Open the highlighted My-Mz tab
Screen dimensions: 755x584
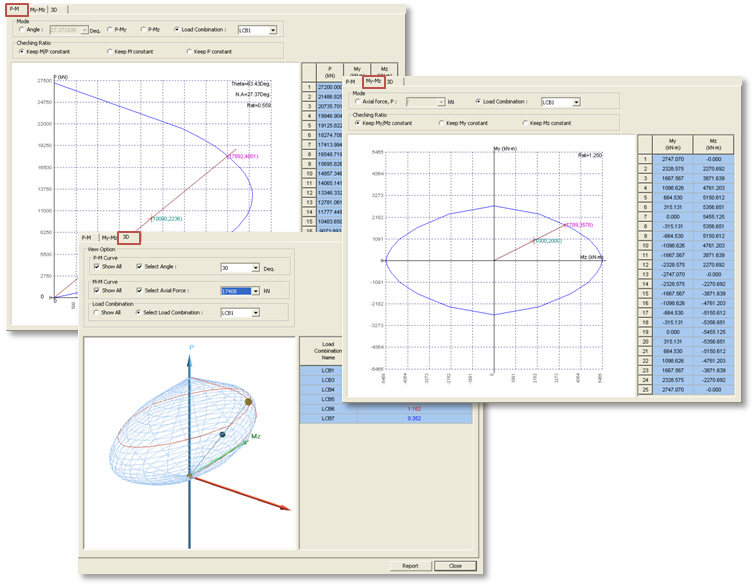click(x=374, y=82)
